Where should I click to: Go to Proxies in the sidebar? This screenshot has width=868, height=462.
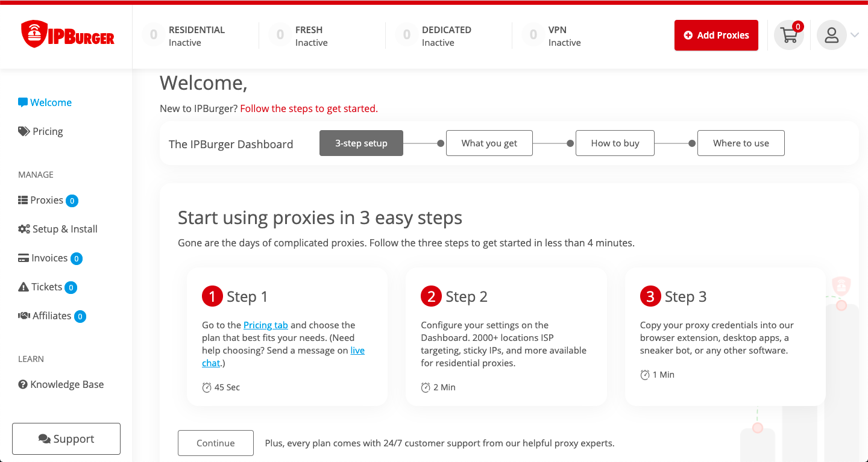pyautogui.click(x=47, y=200)
